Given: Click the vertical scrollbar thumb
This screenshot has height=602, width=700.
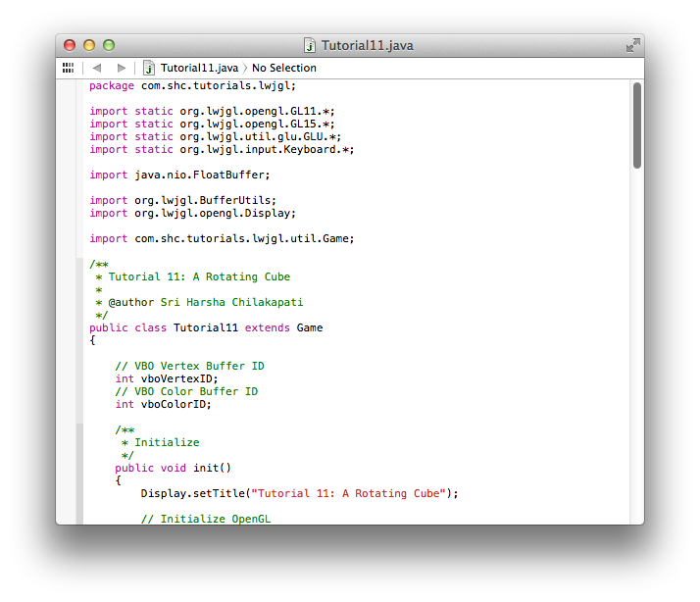Looking at the screenshot, I should 637,125.
